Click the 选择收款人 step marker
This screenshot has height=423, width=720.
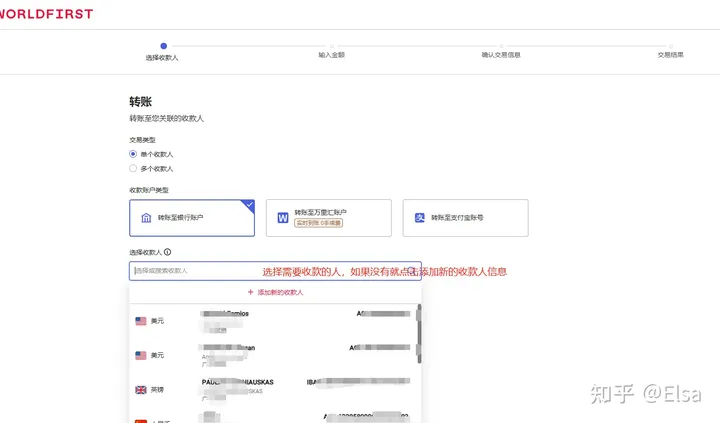click(163, 46)
